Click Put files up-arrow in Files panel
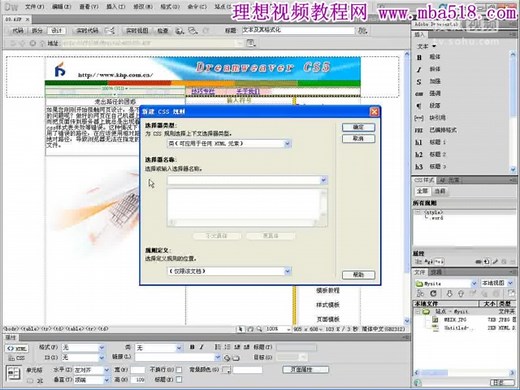 (461, 293)
